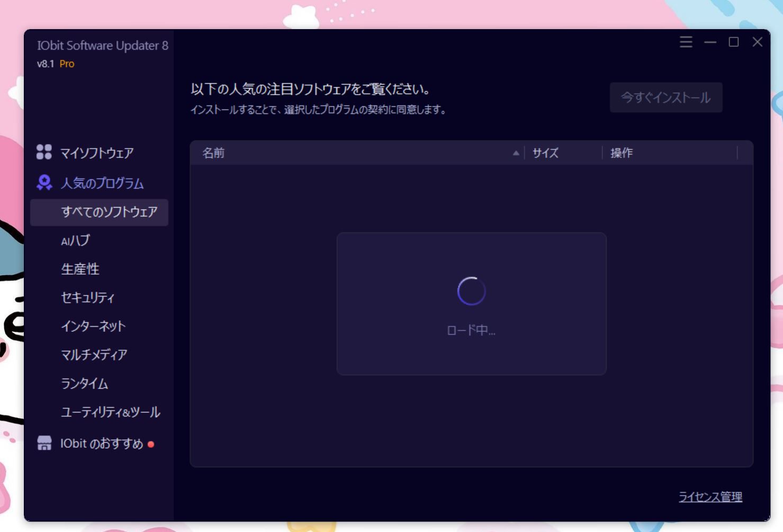This screenshot has height=532, width=783.
Task: Open the ユーティリティ&ツール category
Action: pos(111,412)
